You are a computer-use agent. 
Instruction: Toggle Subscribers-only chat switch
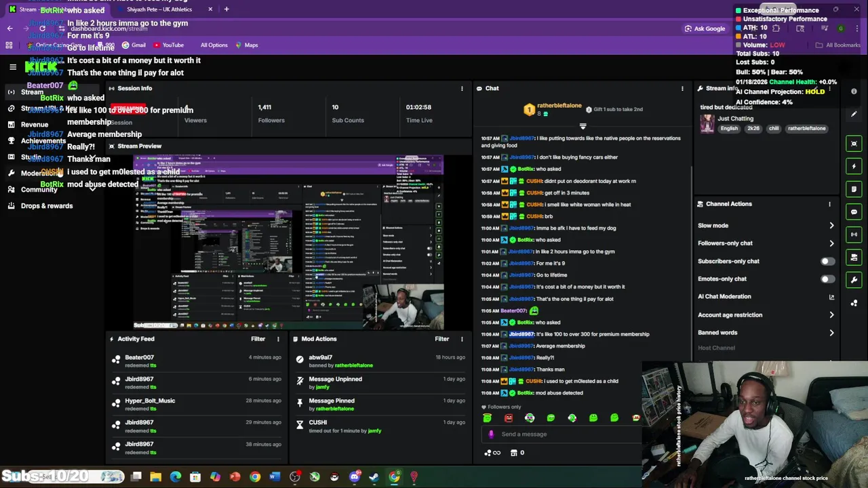point(827,262)
